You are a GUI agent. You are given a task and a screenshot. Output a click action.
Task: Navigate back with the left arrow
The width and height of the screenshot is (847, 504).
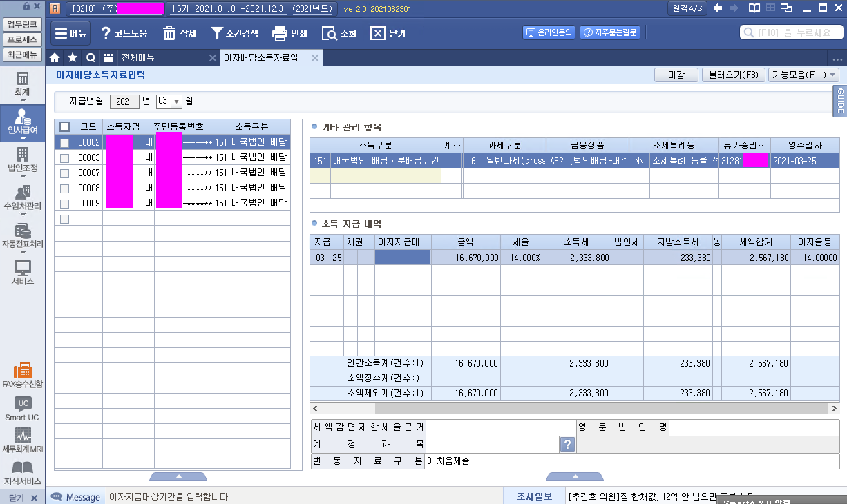click(718, 8)
